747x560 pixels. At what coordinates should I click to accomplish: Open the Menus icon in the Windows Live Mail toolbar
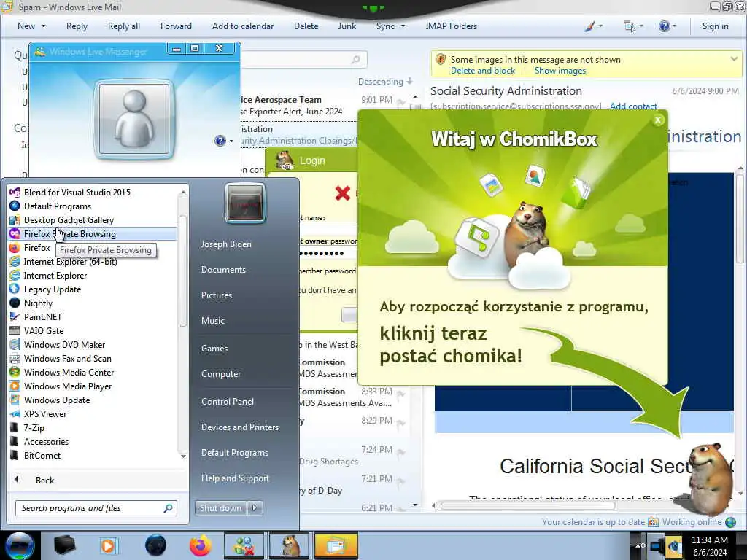tap(634, 26)
